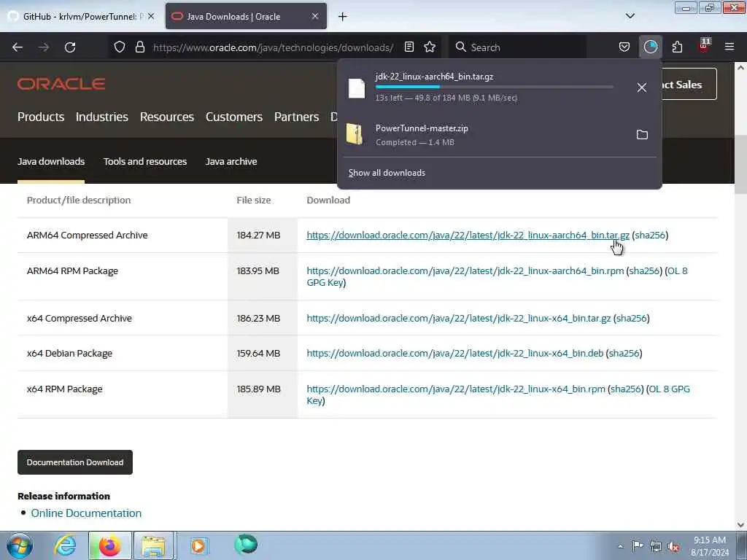Click the jdk-22 linux-aarch64 tar.gz download link
This screenshot has width=747, height=560.
pos(468,236)
